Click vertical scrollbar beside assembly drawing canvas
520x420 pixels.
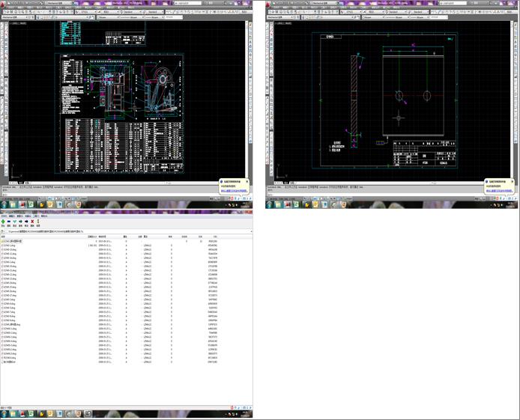(x=247, y=100)
